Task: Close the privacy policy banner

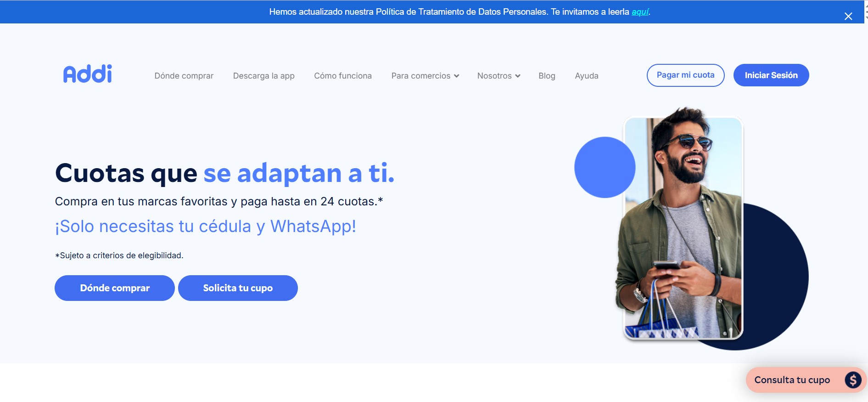Action: 848,17
